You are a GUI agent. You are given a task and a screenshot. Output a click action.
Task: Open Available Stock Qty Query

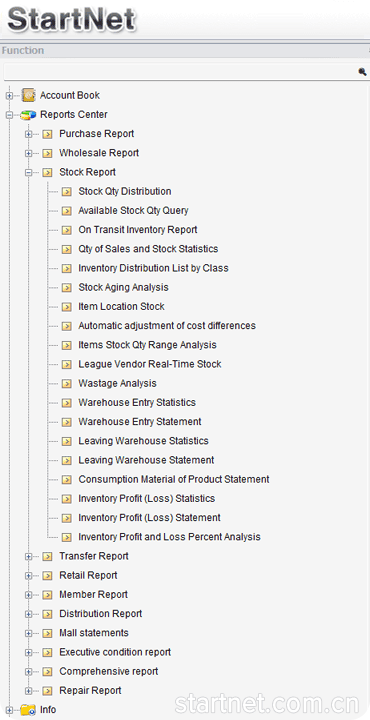[x=133, y=211]
